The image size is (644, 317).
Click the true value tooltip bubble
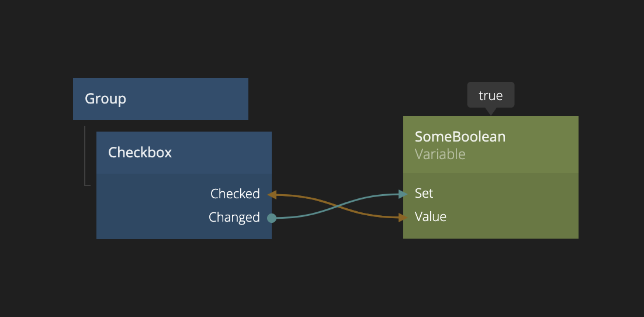491,95
